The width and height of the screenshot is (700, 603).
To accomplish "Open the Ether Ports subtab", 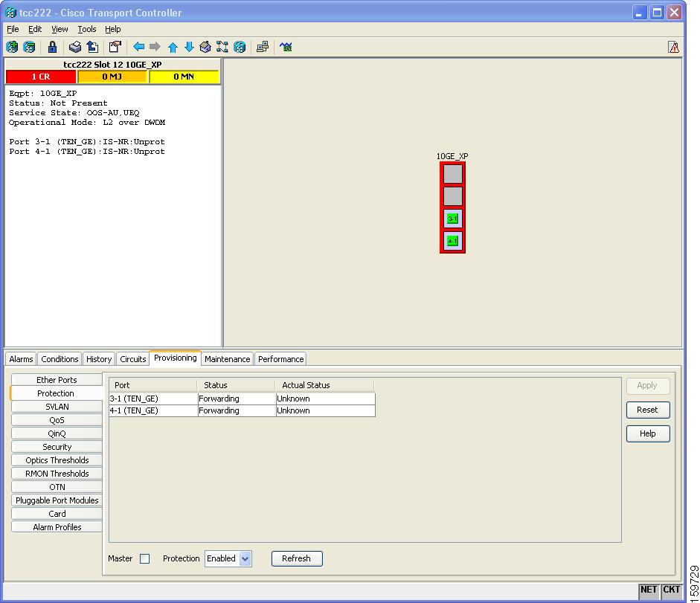I will pos(57,380).
